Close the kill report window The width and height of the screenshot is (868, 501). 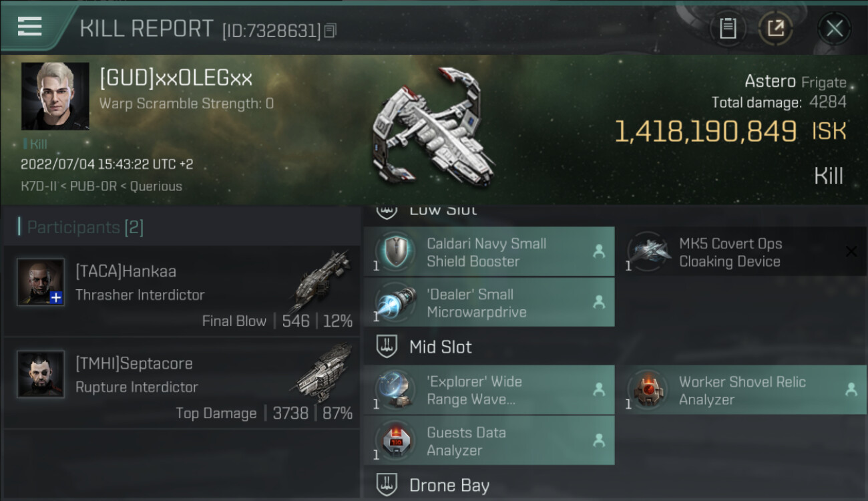pyautogui.click(x=834, y=28)
